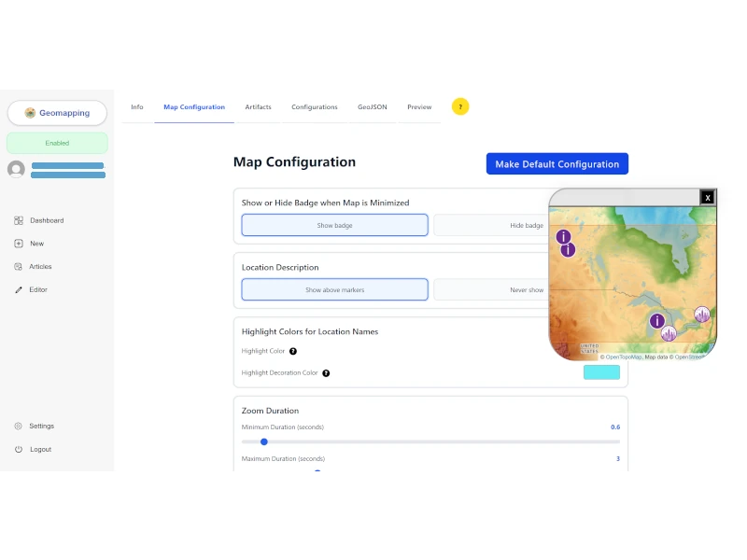Select the Dashboard icon in the sidebar

[19, 220]
